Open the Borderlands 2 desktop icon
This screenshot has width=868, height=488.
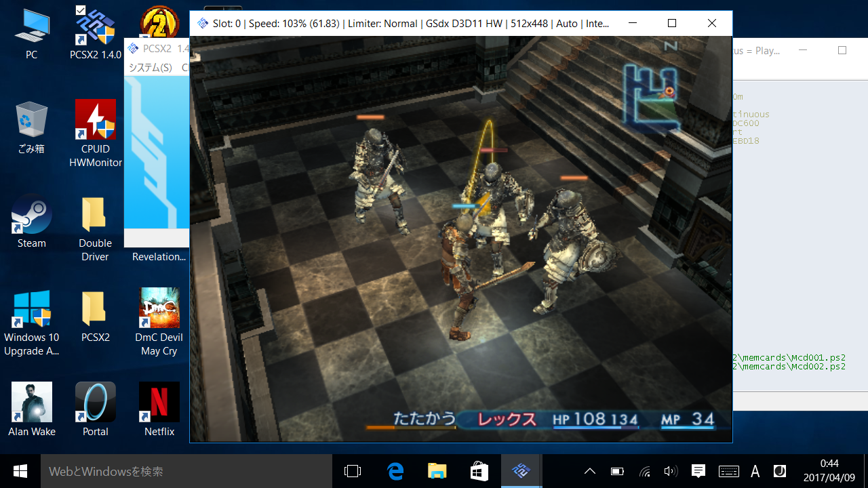tap(159, 22)
